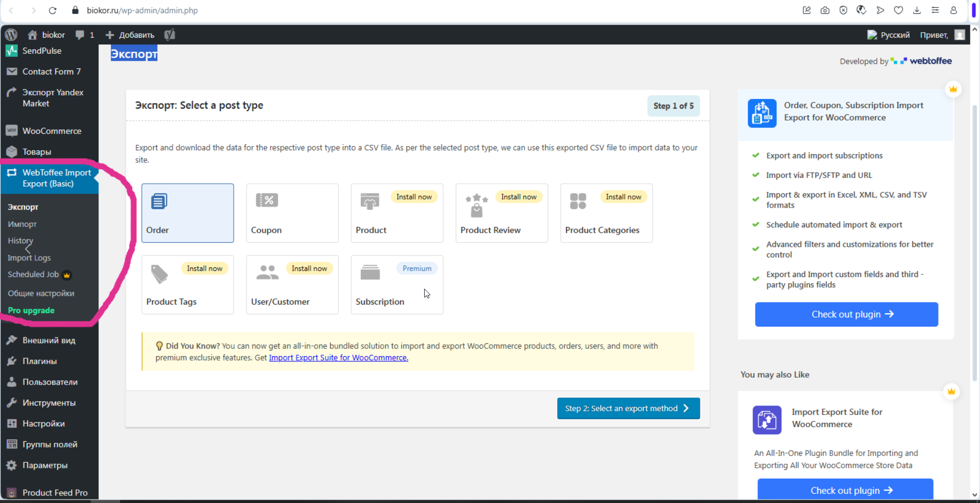
Task: Select the Product post type card
Action: [397, 213]
